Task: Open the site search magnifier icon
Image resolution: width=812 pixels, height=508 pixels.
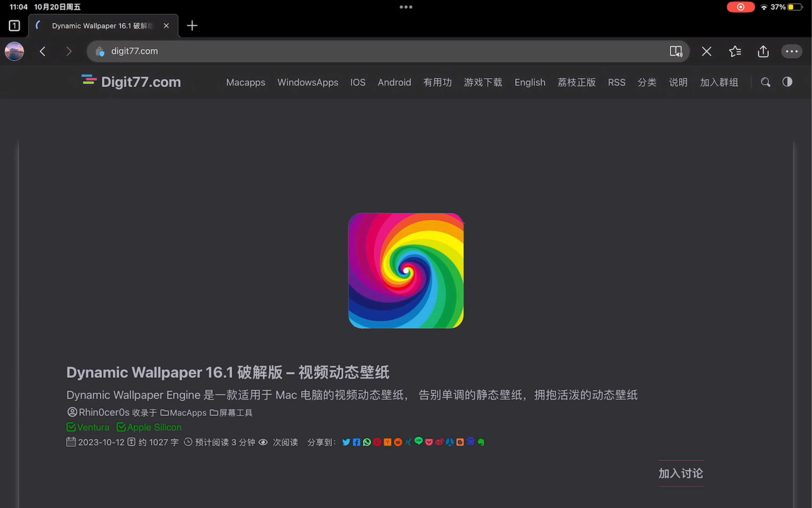Action: (x=765, y=82)
